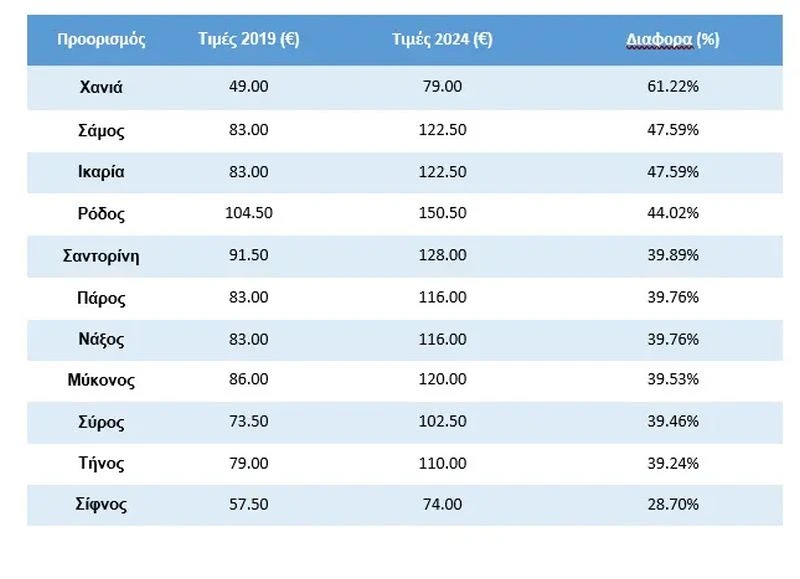Click Ρόδος 2024 price 150.50
Viewport: 800px width, 579px height.
point(442,213)
